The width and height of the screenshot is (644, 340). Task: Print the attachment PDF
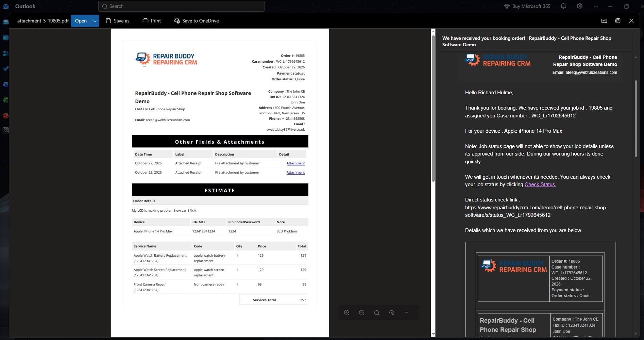point(152,21)
